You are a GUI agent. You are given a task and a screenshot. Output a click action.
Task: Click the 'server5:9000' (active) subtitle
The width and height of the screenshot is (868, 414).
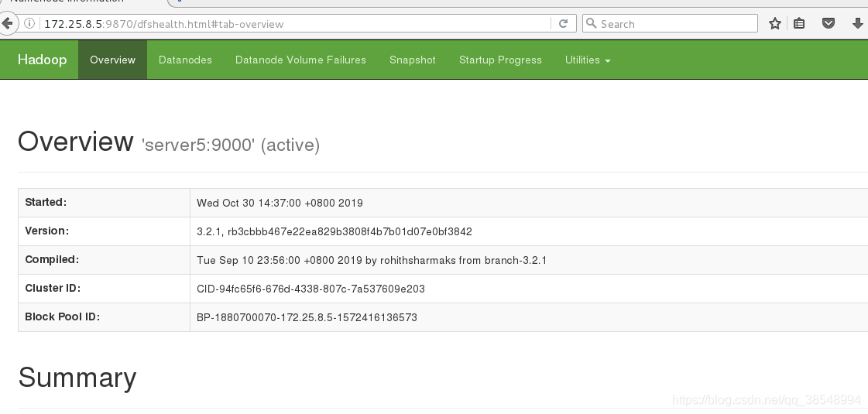231,145
